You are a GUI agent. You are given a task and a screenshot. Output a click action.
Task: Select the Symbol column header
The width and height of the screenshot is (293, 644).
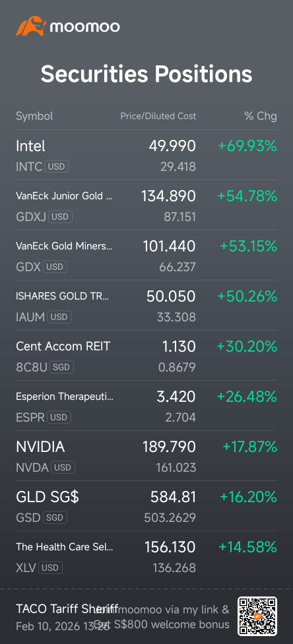(x=34, y=116)
